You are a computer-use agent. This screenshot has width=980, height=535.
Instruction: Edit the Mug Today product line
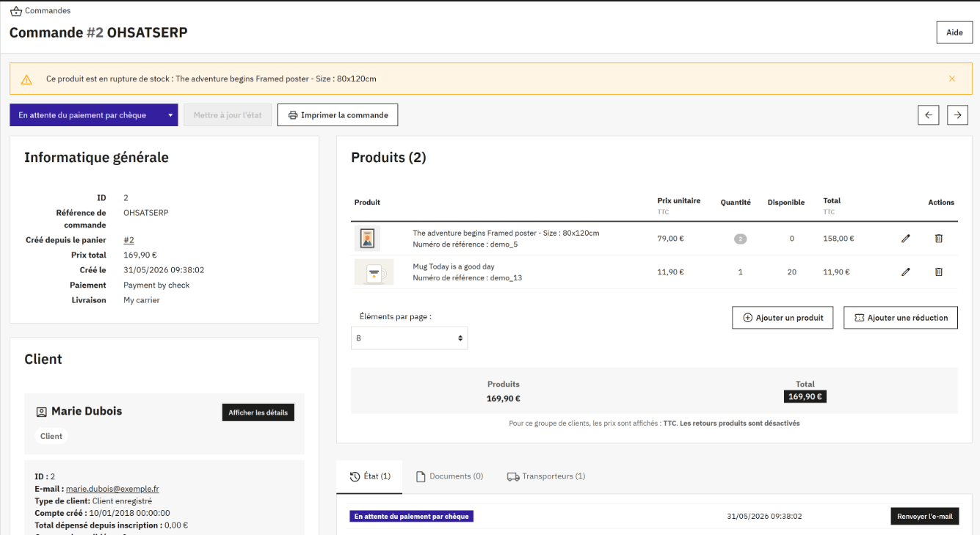(906, 272)
